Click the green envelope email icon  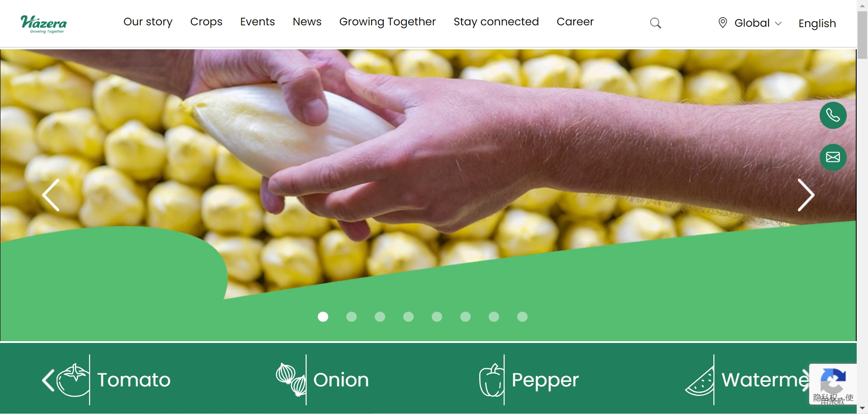pos(833,157)
